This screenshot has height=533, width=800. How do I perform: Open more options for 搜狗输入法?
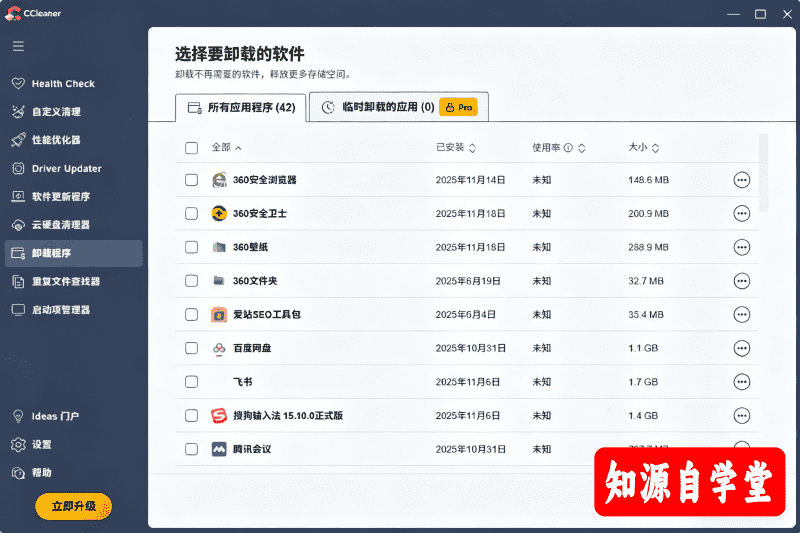741,415
